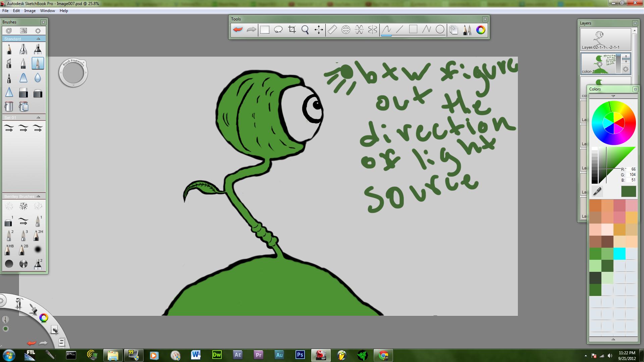This screenshot has height=362, width=644.
Task: Open the Window menu
Action: 48,11
